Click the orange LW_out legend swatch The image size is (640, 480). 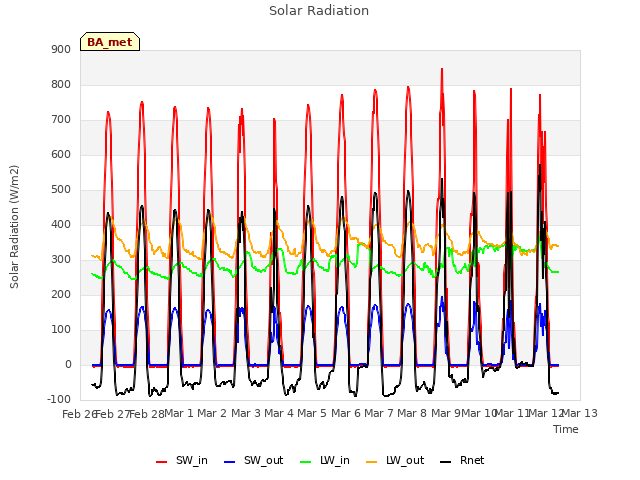[372, 462]
